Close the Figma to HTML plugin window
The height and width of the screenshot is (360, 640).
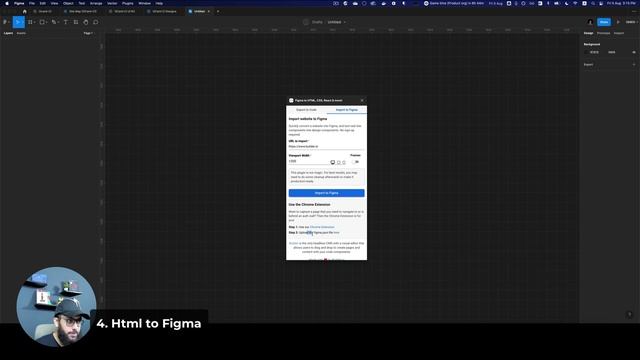tap(362, 100)
